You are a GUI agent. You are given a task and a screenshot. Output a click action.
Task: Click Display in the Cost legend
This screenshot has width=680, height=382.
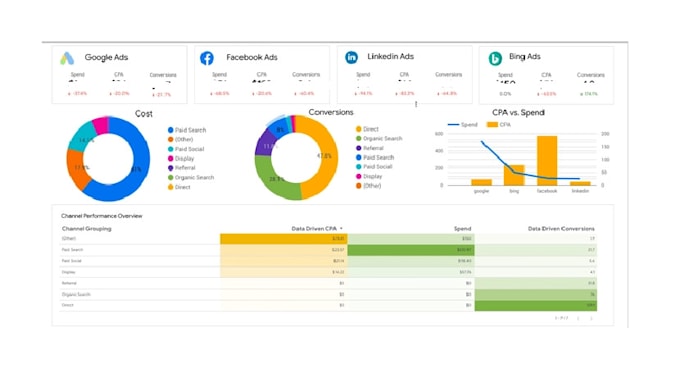pyautogui.click(x=181, y=159)
